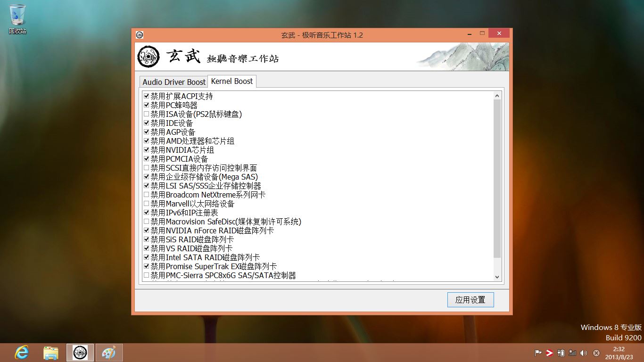Check 禁用Macrovision SafeDisc option
644x362 pixels.
click(x=147, y=222)
